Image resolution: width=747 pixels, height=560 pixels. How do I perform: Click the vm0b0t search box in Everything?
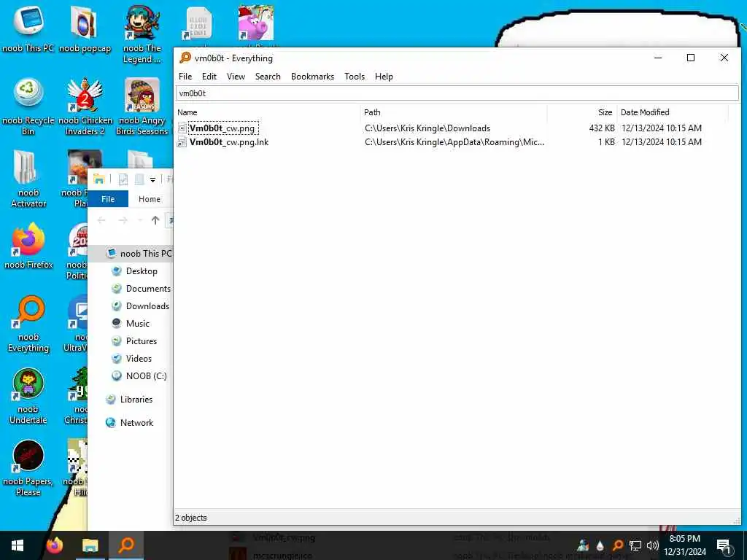coord(457,93)
